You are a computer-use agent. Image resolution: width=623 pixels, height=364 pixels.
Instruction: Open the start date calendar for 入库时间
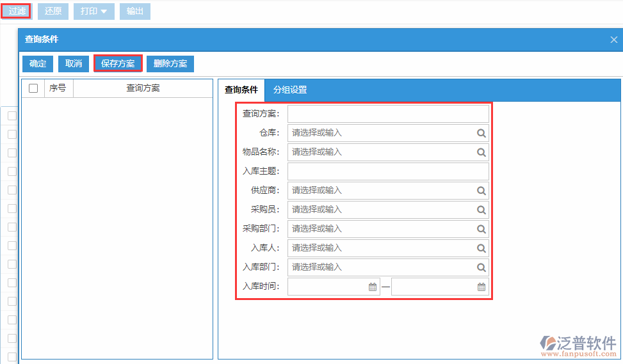[373, 287]
